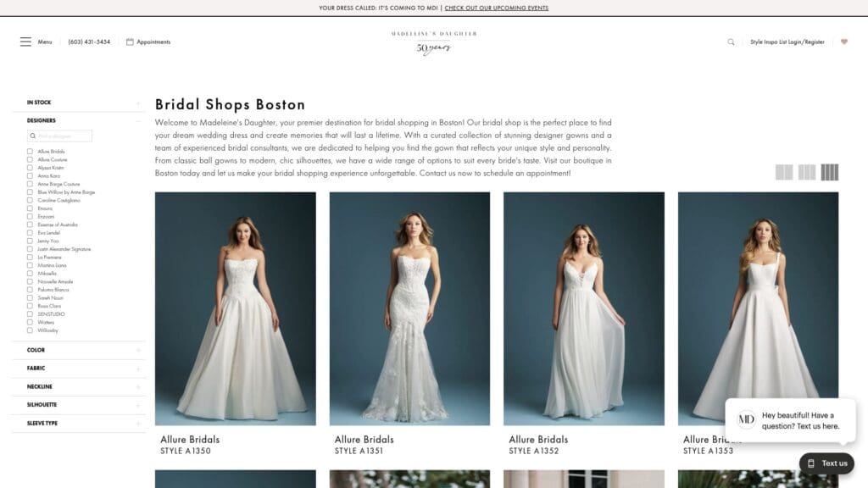Select the four-column grid view icon
The image size is (868, 488).
click(x=830, y=173)
